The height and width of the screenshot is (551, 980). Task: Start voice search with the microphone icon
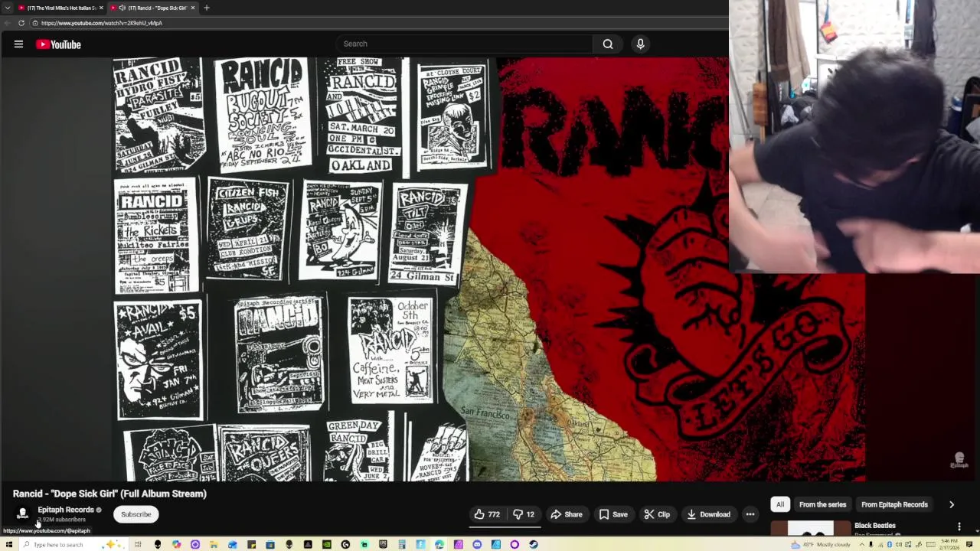point(641,44)
